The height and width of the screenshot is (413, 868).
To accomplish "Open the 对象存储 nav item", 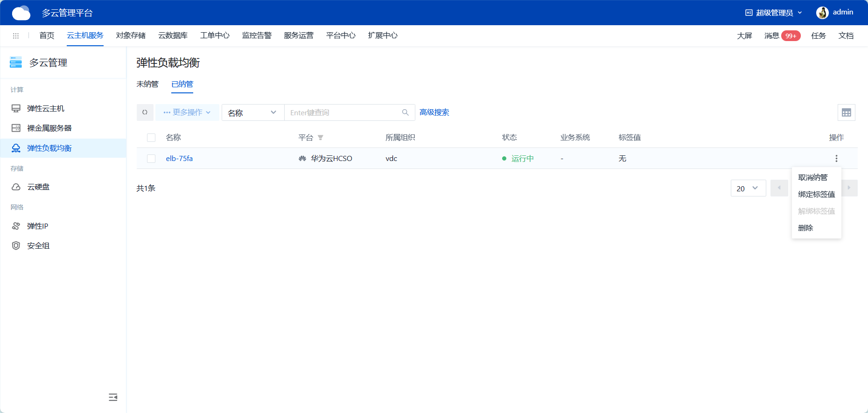I will (131, 35).
